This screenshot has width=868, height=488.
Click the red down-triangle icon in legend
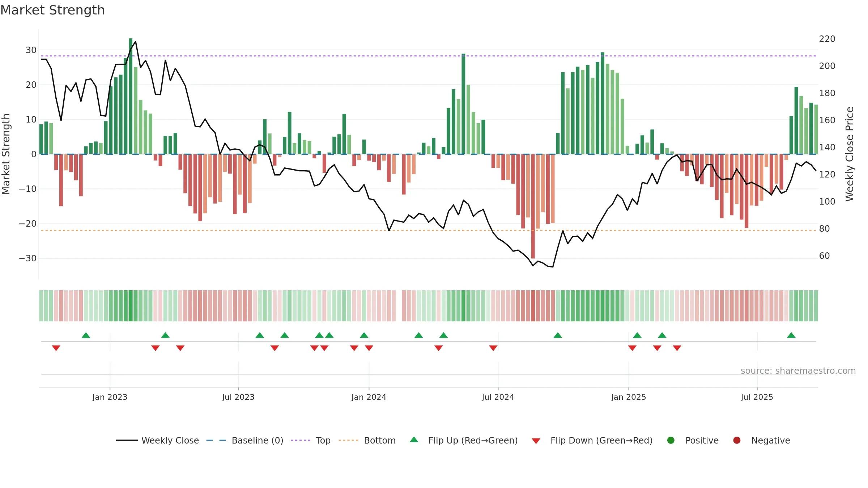tap(536, 441)
